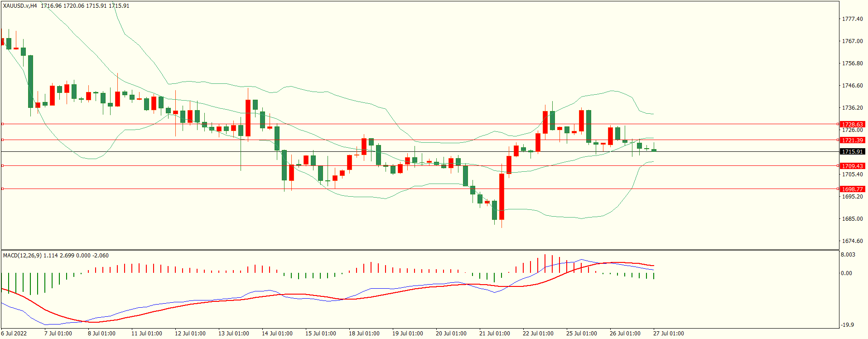Select left handle of the 1721.39 line
Image resolution: width=868 pixels, height=339 pixels.
(2, 140)
